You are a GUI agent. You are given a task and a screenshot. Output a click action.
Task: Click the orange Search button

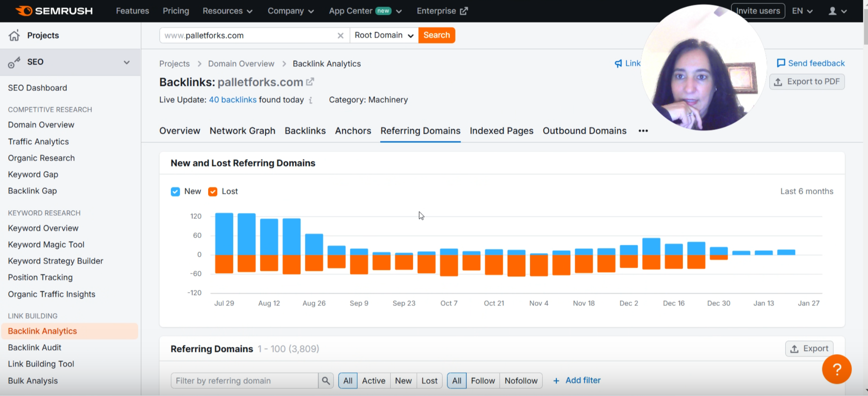pos(437,36)
